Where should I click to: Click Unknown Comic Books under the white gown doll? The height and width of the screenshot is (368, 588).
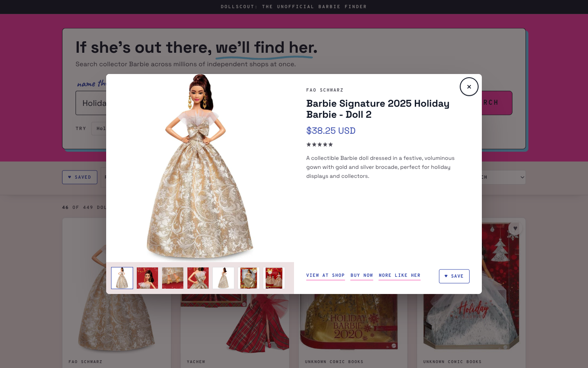pos(452,362)
